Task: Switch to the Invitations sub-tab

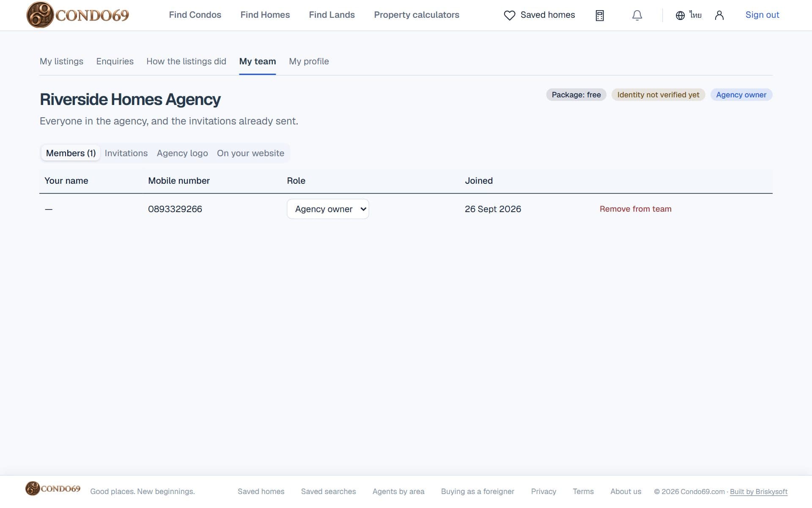Action: click(126, 153)
